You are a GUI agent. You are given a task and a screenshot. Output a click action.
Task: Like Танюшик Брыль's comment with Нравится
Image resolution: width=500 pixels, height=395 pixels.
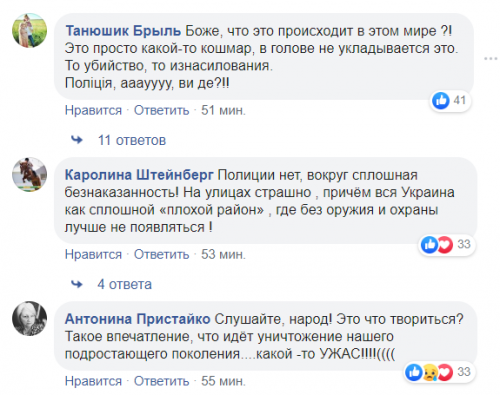(93, 110)
